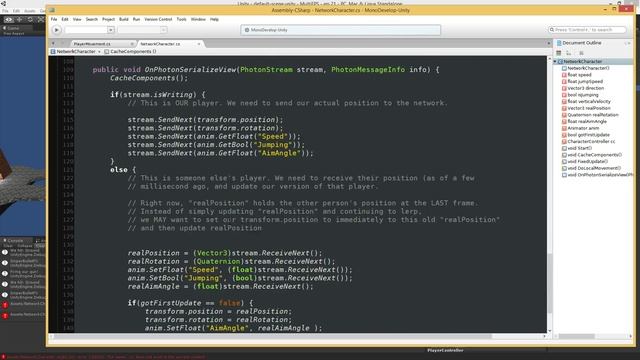
Task: Select Unity scale tool icon
Action: tap(40, 19)
